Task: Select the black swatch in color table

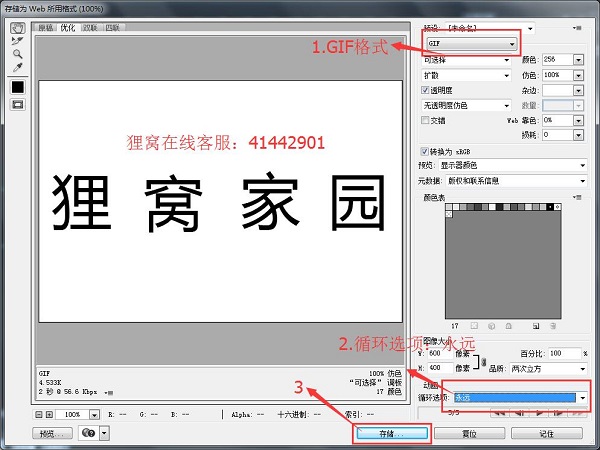Action: pos(550,207)
